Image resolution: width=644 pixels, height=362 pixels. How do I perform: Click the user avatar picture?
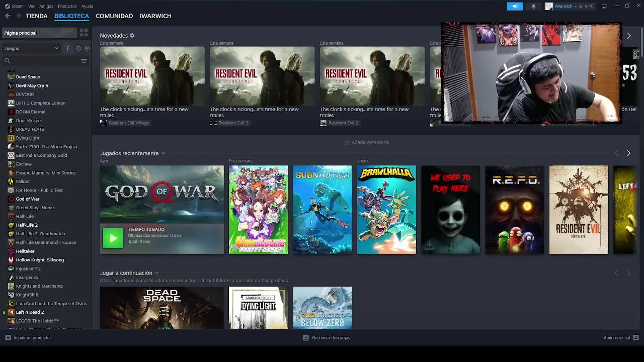(549, 6)
